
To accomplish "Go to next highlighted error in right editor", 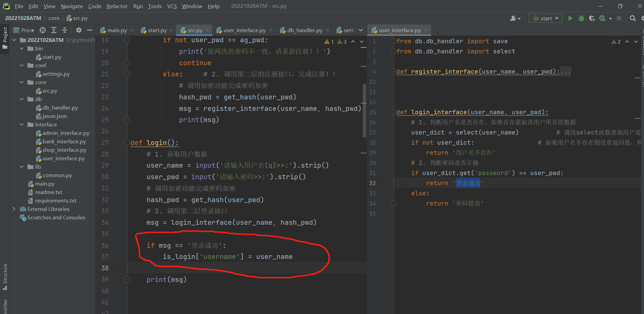I will pyautogui.click(x=636, y=42).
